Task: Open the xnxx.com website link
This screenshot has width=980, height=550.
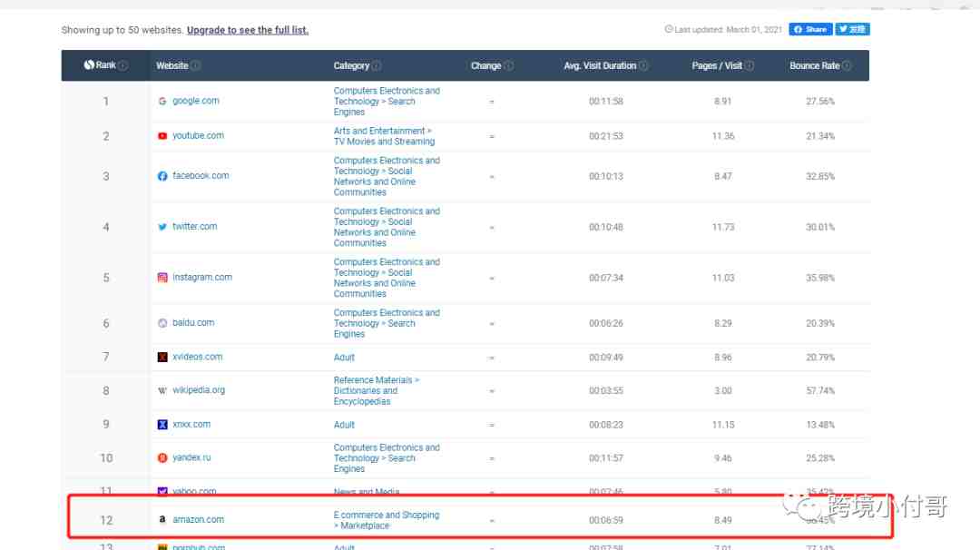Action: click(191, 425)
